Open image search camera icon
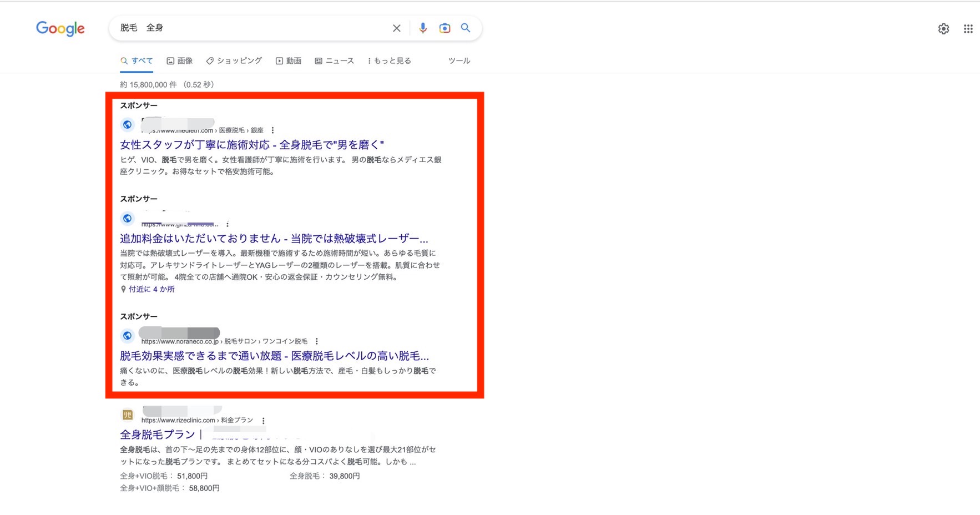The image size is (980, 515). 444,28
